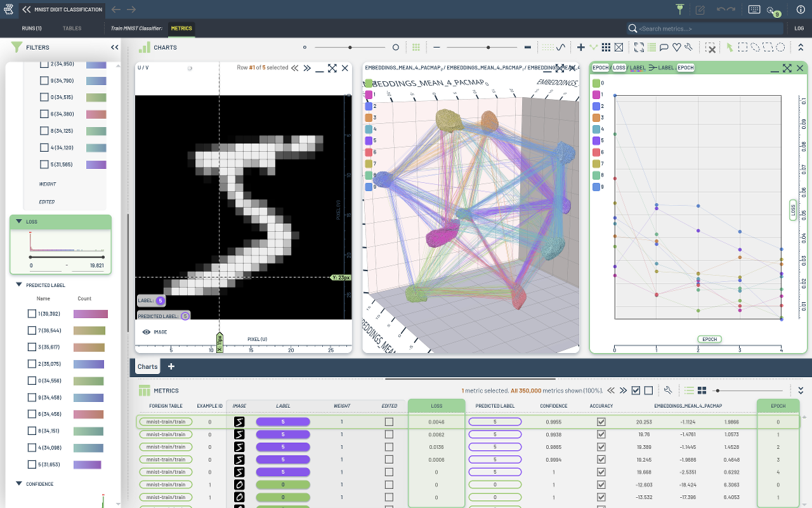Collapse the Predicted Label filter section
Viewport: 812px width, 508px height.
[19, 285]
